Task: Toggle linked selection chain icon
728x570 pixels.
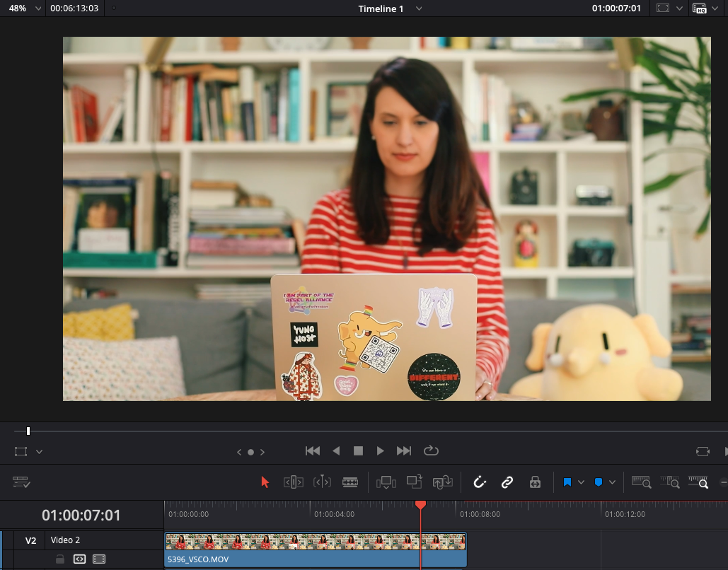Action: [x=507, y=482]
